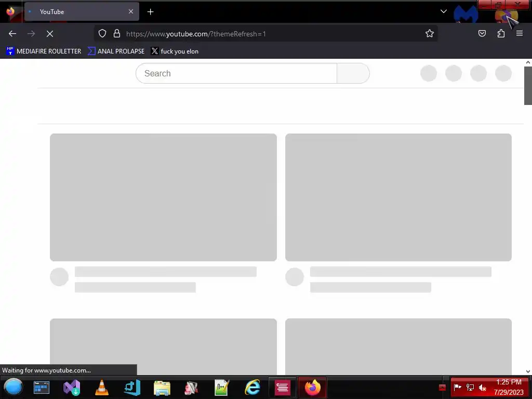Viewport: 532px width, 399px height.
Task: Open the blue window-tiles taskbar app
Action: 42,388
